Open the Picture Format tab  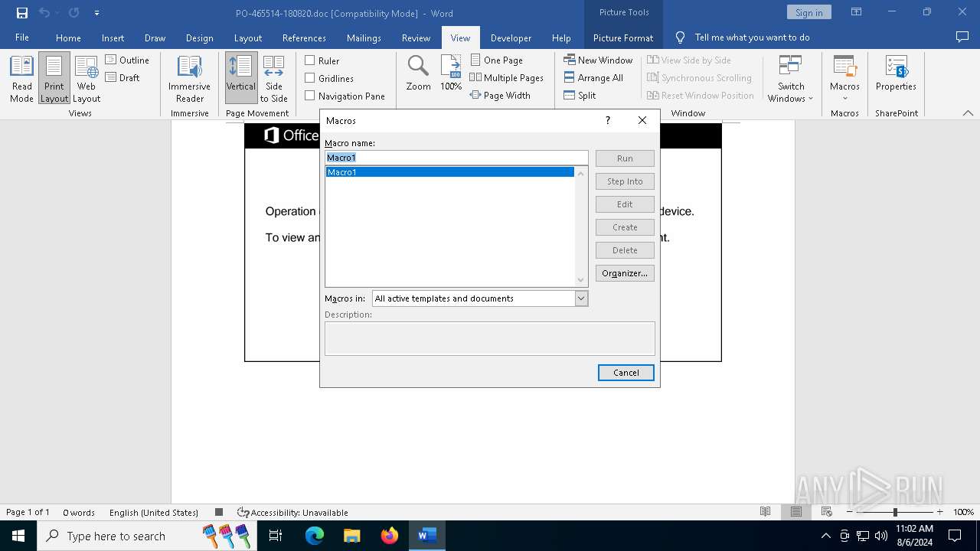tap(623, 37)
